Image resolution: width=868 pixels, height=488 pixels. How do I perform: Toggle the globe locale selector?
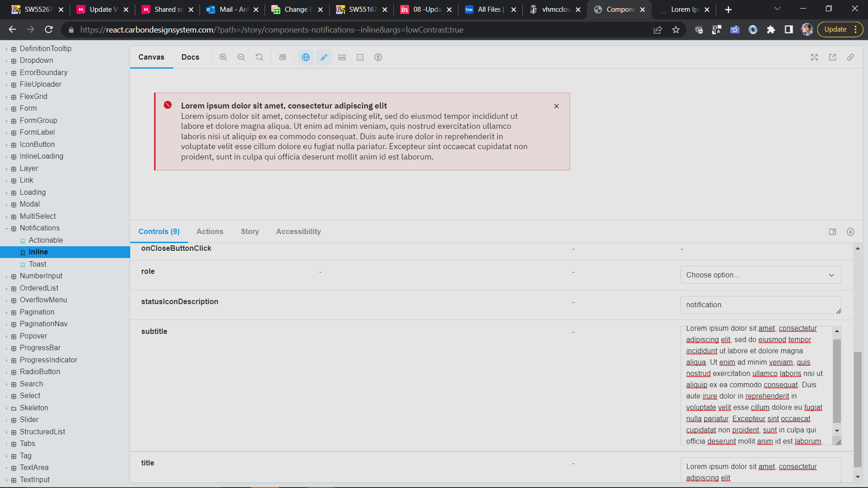point(306,57)
